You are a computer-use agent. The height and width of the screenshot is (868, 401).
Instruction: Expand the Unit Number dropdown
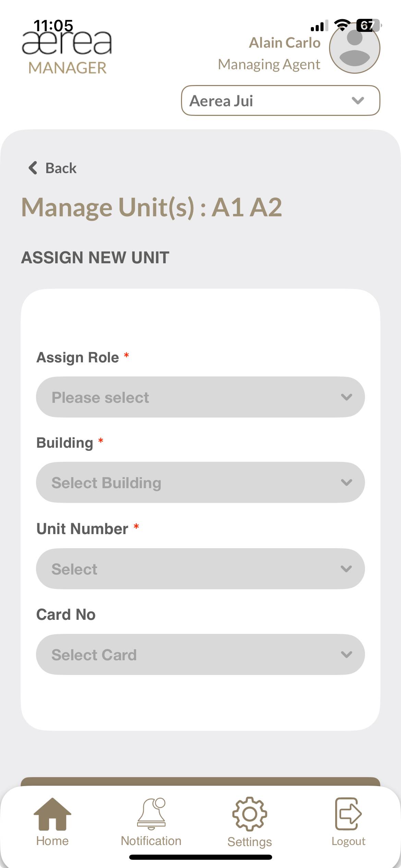point(200,569)
